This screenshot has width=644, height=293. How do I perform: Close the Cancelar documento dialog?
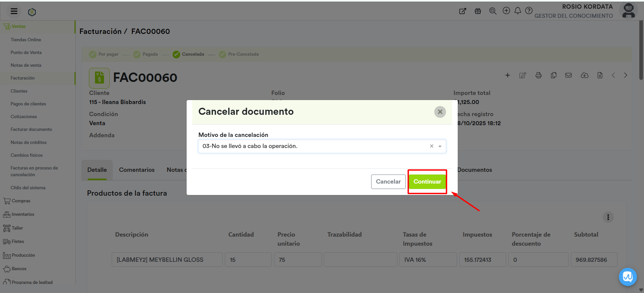(x=440, y=112)
